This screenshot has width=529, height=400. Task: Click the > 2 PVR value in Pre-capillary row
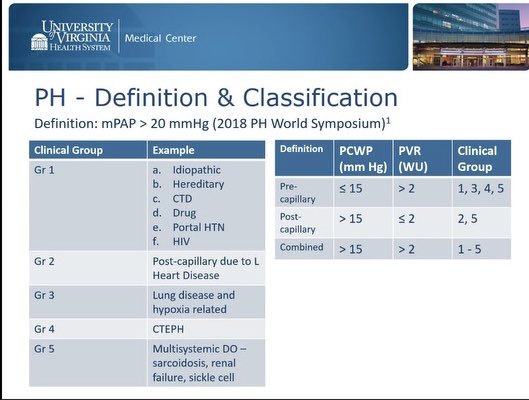pyautogui.click(x=406, y=189)
